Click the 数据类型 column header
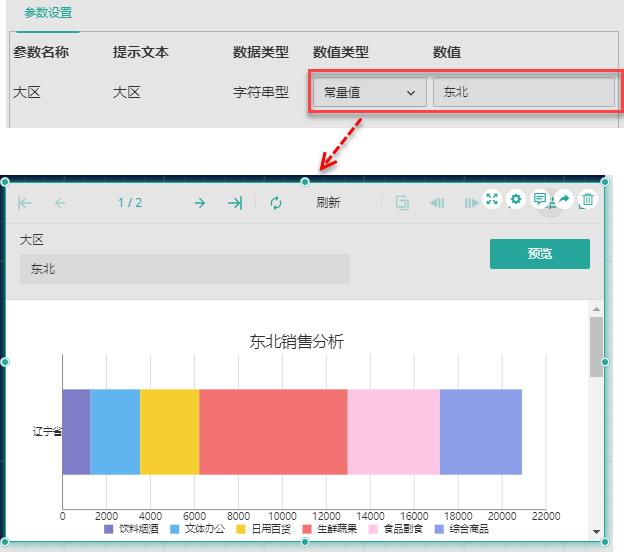This screenshot has width=624, height=552. point(261,52)
